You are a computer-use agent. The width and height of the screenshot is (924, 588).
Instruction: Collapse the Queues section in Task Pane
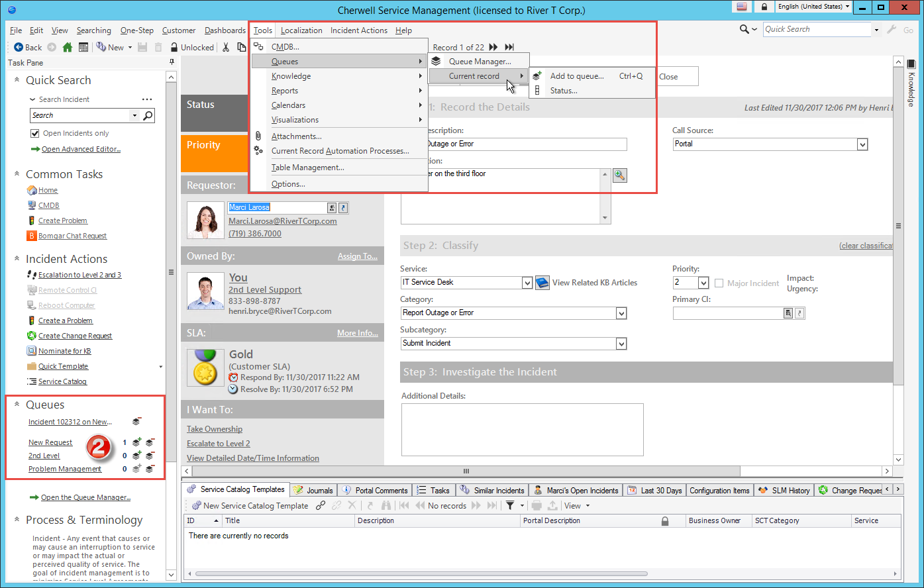click(17, 403)
